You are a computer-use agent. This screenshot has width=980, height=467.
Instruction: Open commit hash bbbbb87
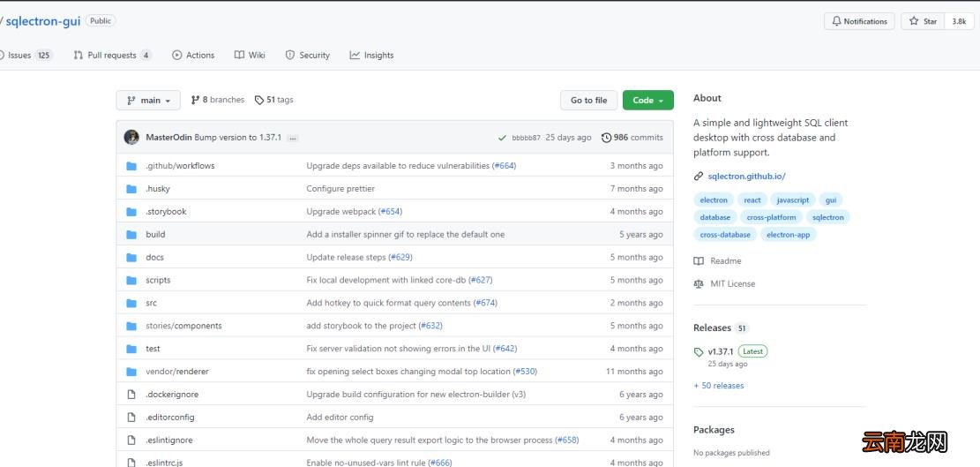(526, 138)
